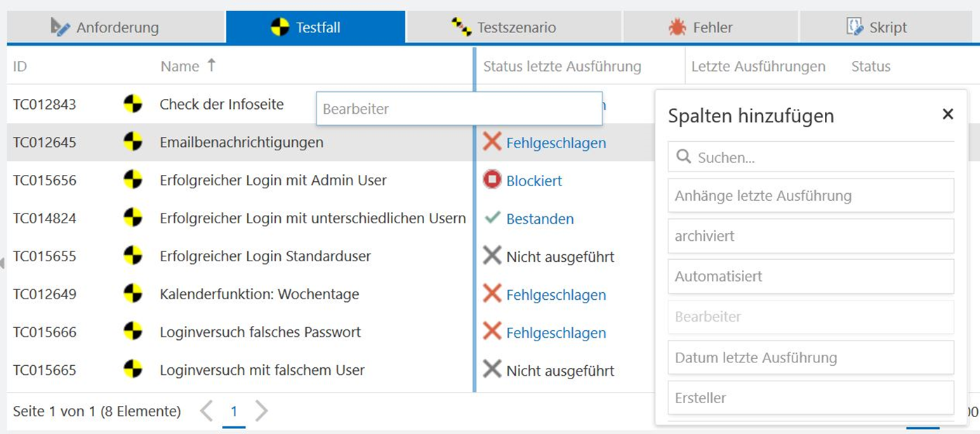The image size is (980, 434).
Task: Go to the previous page arrow
Action: (x=206, y=411)
